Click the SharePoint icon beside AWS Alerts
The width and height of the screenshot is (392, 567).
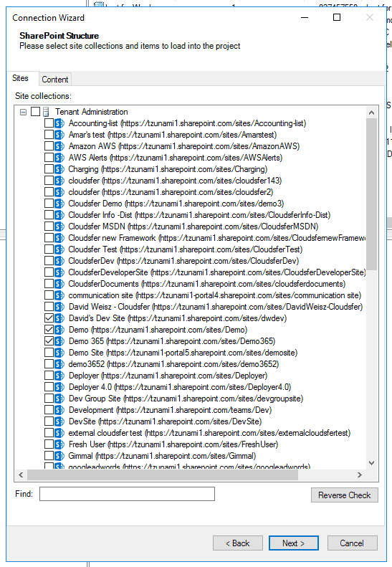[x=59, y=158]
